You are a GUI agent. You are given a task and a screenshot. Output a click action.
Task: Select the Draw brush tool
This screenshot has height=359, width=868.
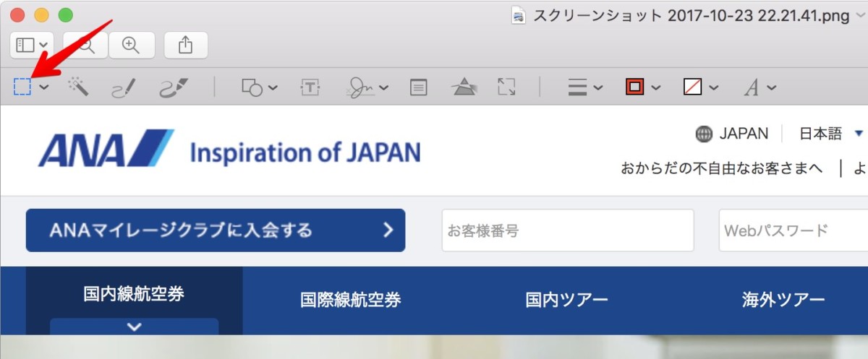pos(174,87)
